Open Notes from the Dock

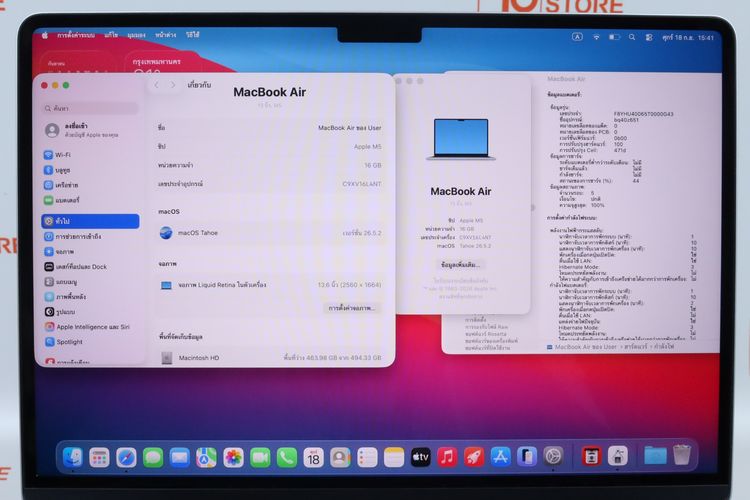pos(394,457)
